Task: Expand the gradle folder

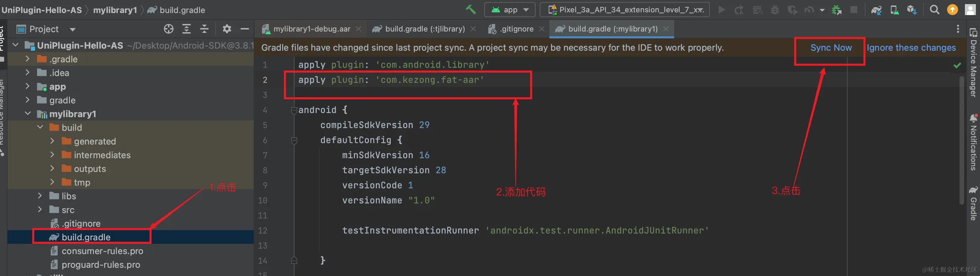Action: point(27,100)
